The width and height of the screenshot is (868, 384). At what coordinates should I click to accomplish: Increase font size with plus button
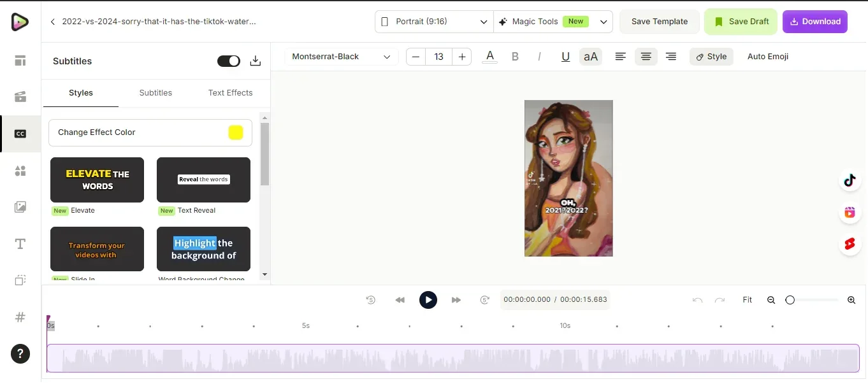point(462,57)
